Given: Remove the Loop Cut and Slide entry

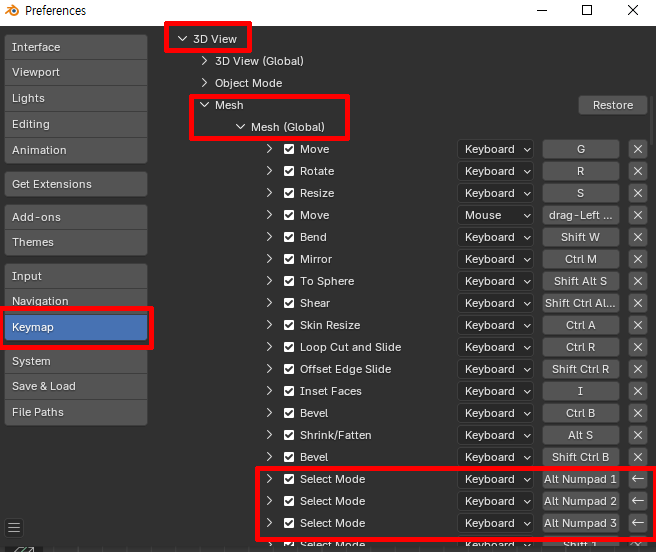Looking at the screenshot, I should tap(638, 347).
